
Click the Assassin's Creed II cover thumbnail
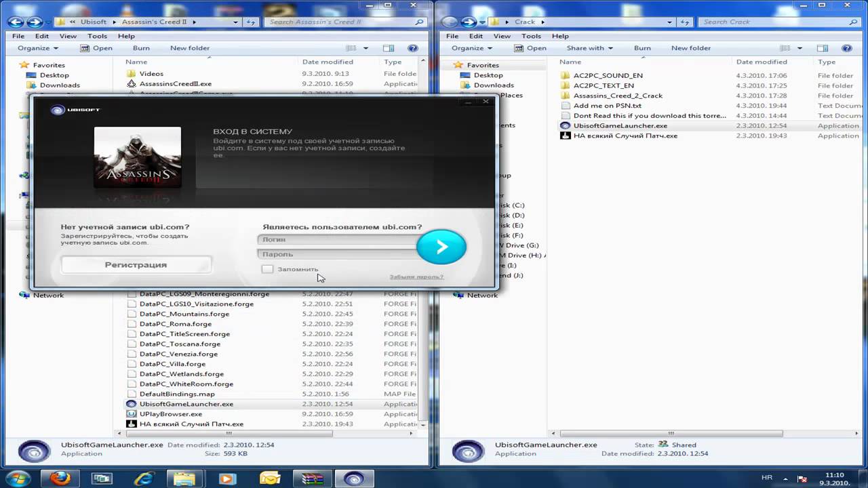click(138, 157)
